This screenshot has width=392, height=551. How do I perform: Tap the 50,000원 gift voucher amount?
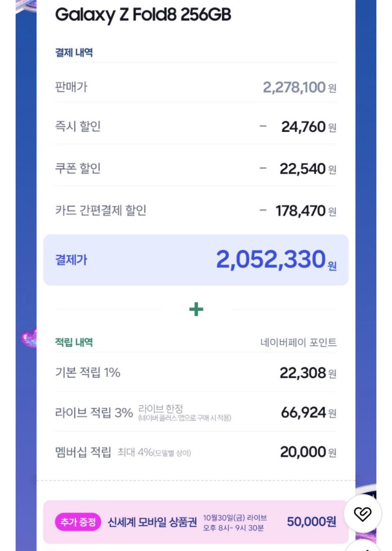pos(312,522)
